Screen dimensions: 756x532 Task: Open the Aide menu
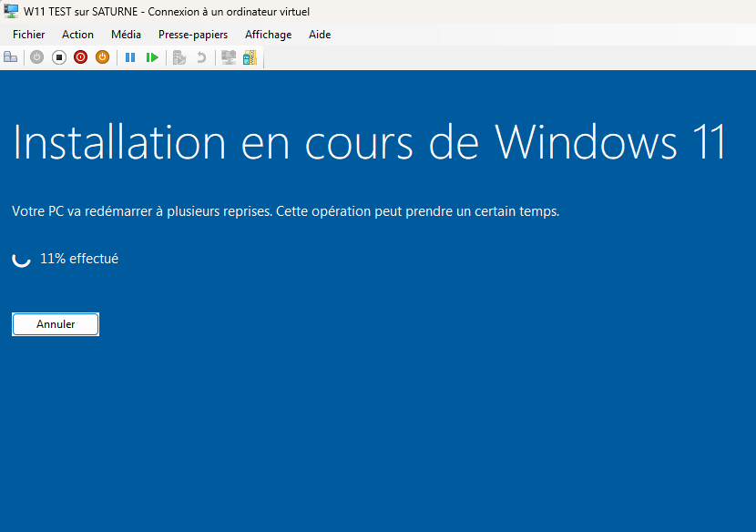pyautogui.click(x=320, y=35)
